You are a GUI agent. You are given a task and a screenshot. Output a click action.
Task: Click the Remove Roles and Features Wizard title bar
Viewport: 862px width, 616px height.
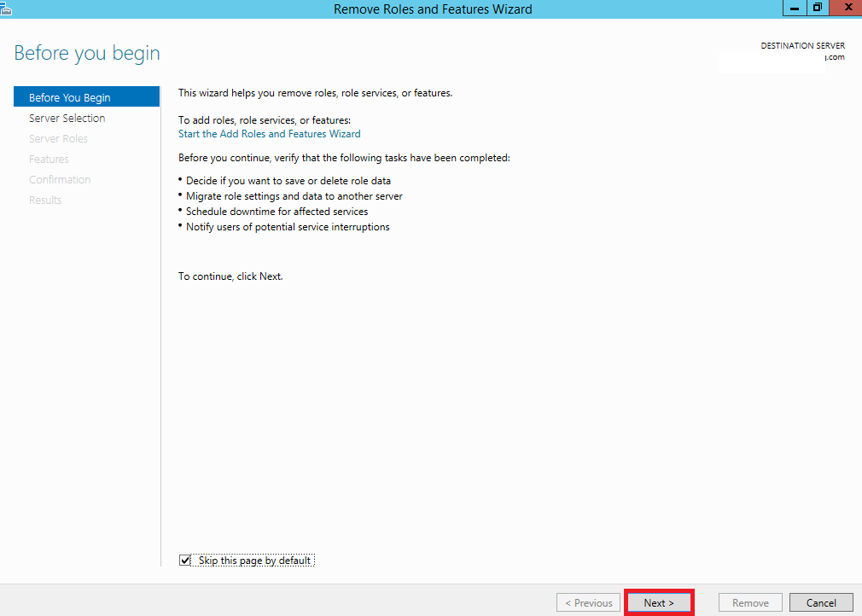[x=431, y=9]
